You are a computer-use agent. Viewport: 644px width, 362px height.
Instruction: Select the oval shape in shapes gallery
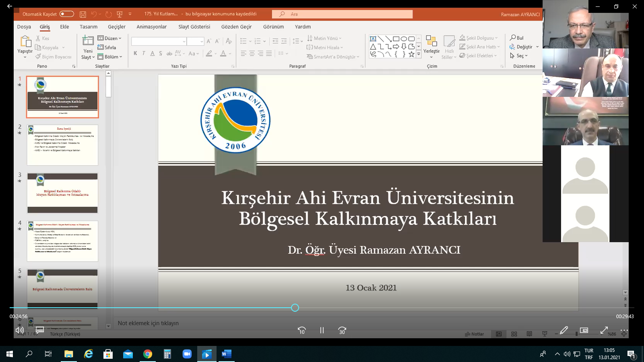[x=404, y=39]
